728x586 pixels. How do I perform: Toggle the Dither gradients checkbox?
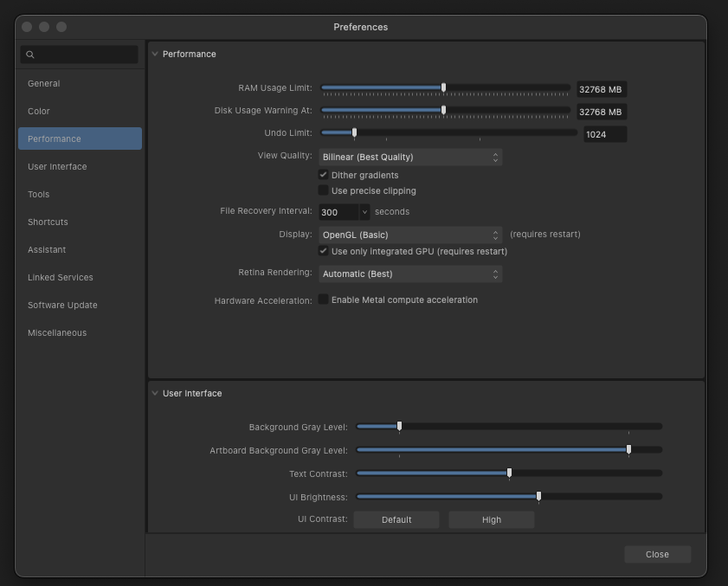pyautogui.click(x=324, y=175)
